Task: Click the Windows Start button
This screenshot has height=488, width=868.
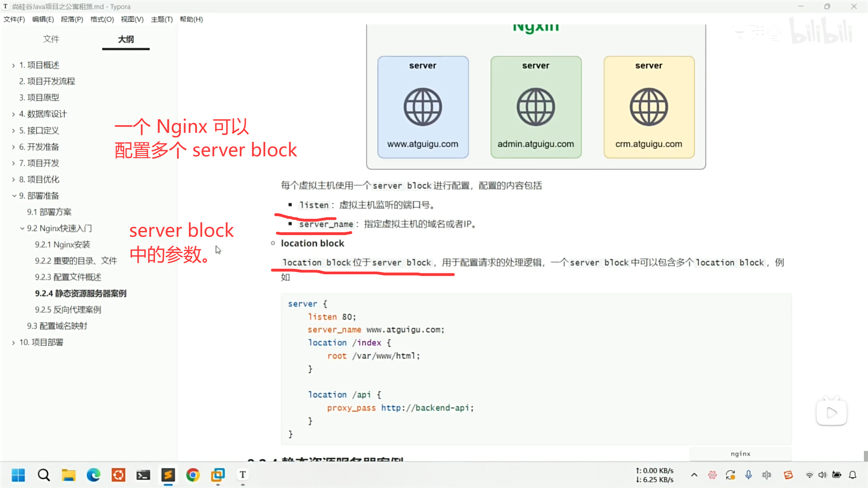Action: 18,475
